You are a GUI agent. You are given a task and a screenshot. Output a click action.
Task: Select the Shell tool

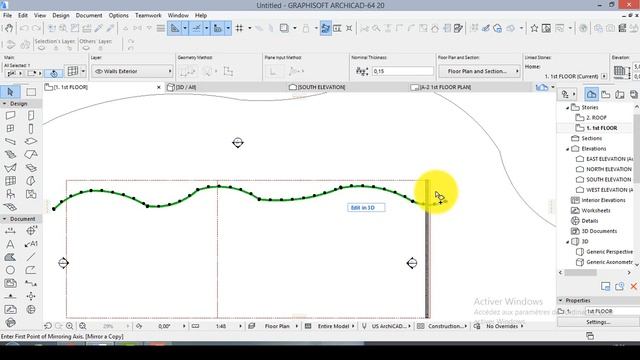10,168
